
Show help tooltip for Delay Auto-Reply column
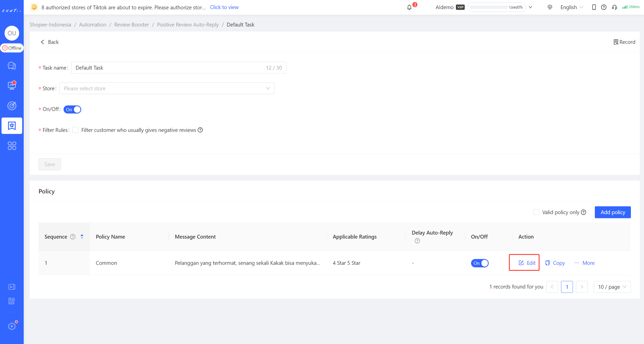tap(417, 241)
